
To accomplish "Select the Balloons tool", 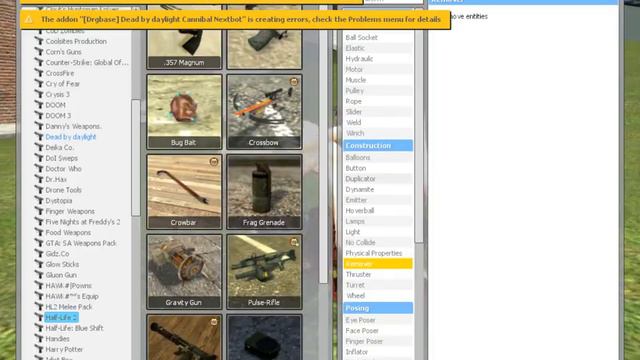I will (x=378, y=158).
